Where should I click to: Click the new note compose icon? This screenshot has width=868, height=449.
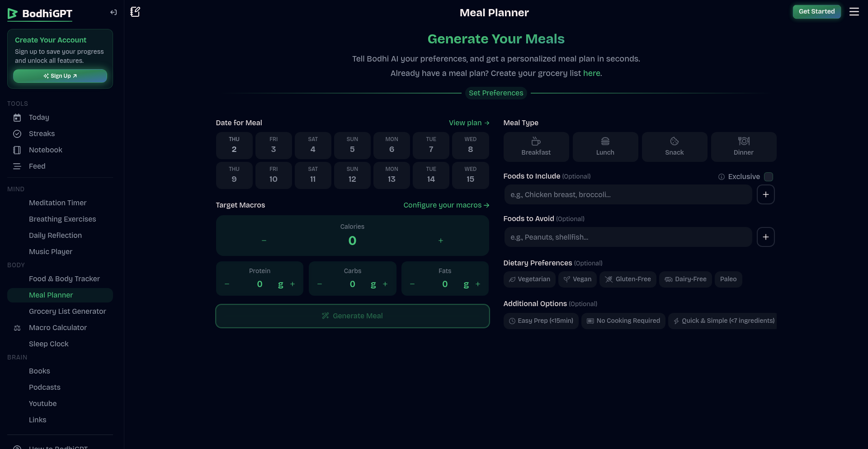[135, 12]
